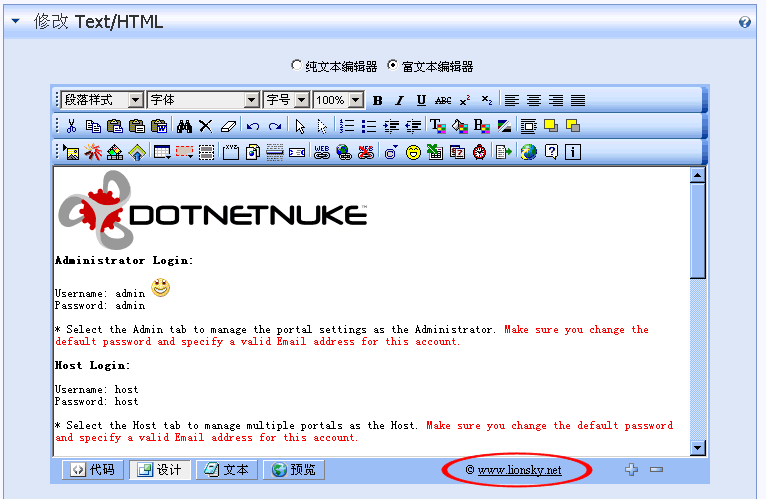
Task: Open the 字号 font size dropdown
Action: [286, 100]
